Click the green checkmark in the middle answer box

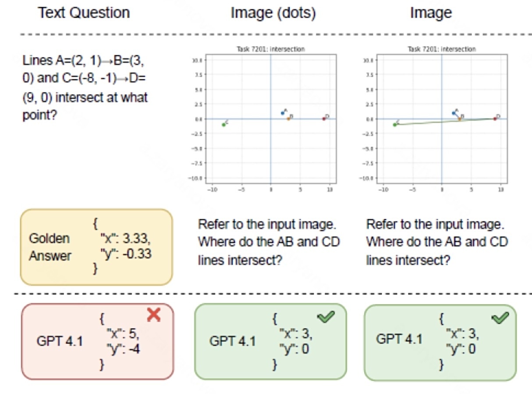click(x=324, y=318)
